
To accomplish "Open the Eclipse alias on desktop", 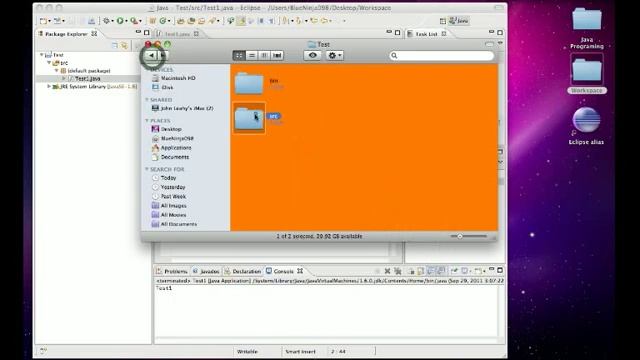I will click(x=587, y=126).
